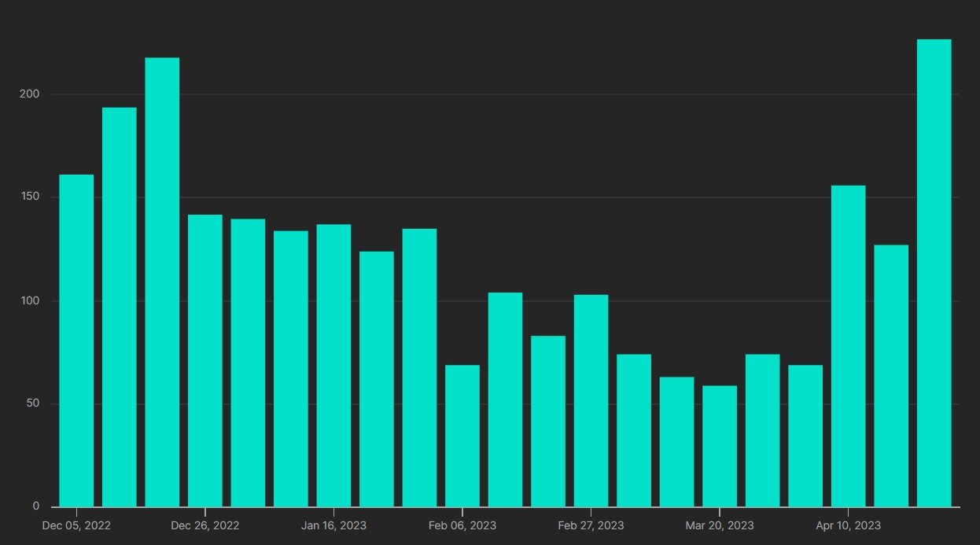Click the 150 y-axis value label
The height and width of the screenshot is (545, 980).
click(29, 197)
